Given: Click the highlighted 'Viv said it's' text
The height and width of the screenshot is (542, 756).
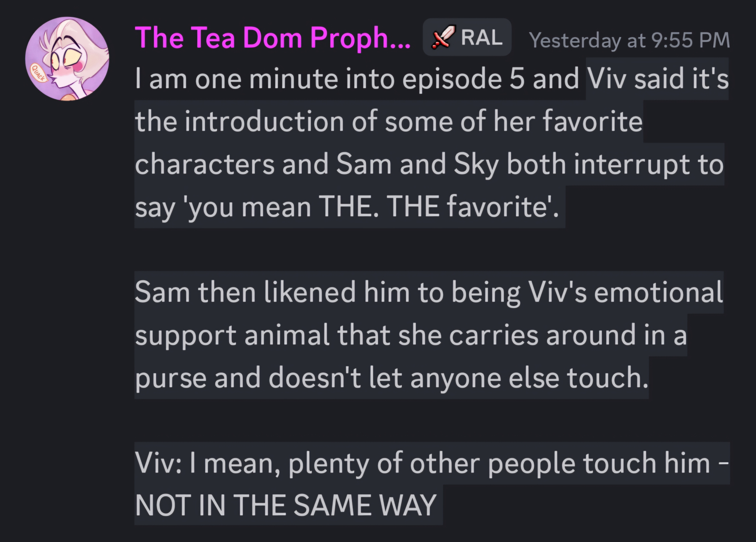Looking at the screenshot, I should pos(658,79).
